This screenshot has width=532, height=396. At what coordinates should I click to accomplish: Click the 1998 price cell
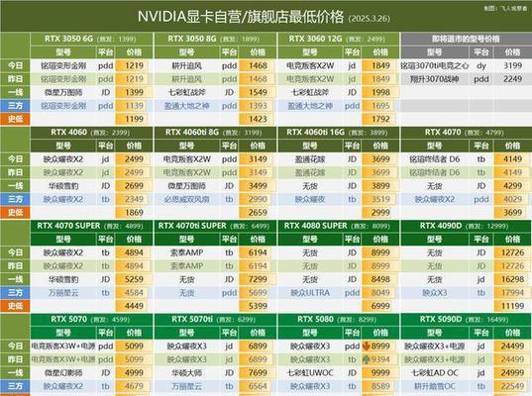[380, 92]
